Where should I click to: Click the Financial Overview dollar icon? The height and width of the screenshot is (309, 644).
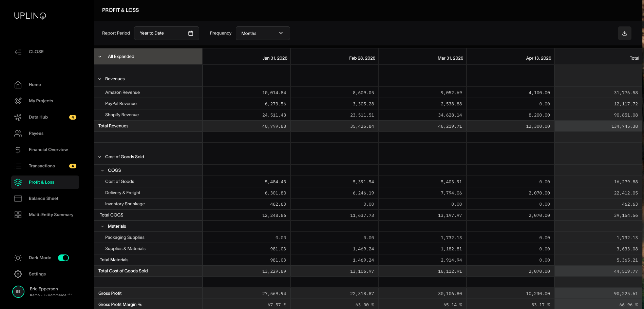click(18, 150)
